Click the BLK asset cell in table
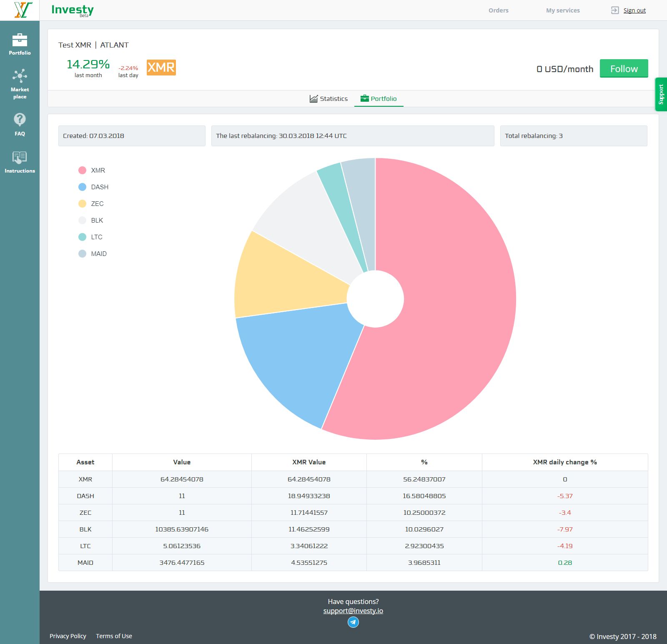 click(85, 529)
